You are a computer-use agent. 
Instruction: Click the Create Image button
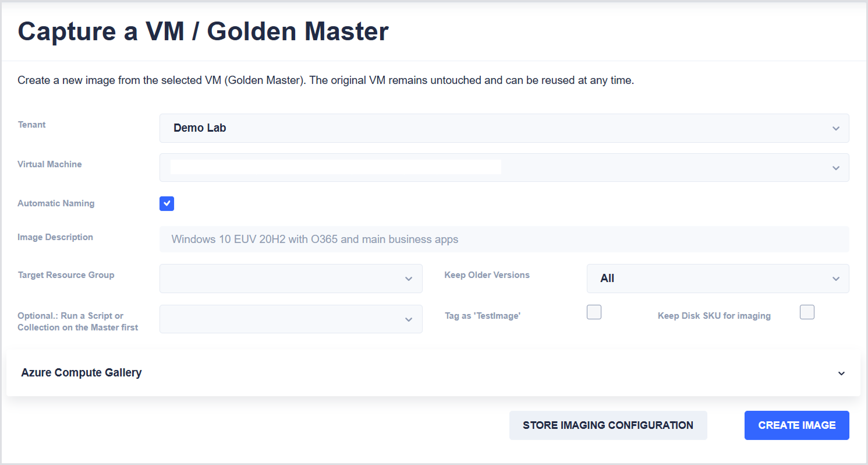tap(797, 425)
